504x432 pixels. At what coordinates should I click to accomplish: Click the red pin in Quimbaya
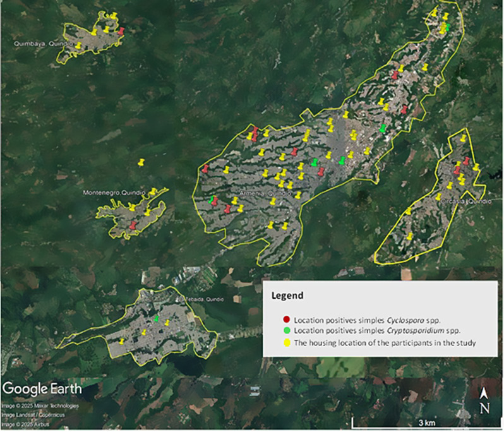click(121, 30)
